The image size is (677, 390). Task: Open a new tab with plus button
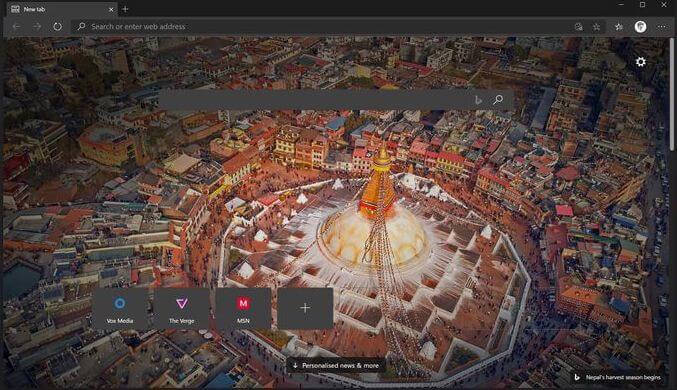pyautogui.click(x=125, y=9)
